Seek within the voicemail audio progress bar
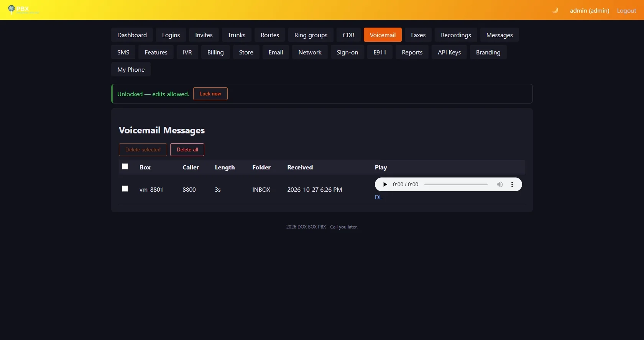 click(456, 184)
